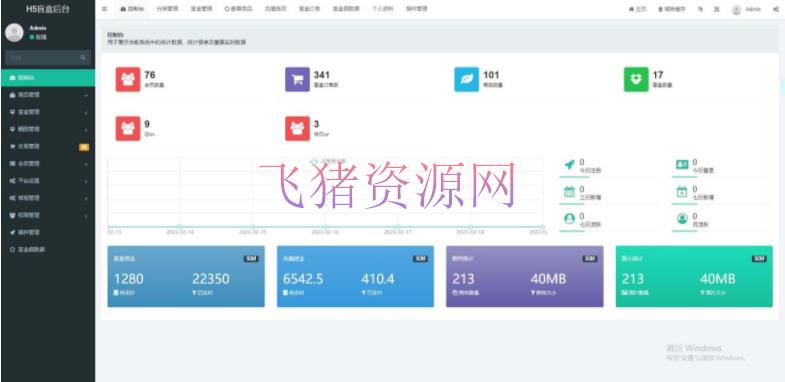Click the 在线 online status under Admin

(38, 37)
